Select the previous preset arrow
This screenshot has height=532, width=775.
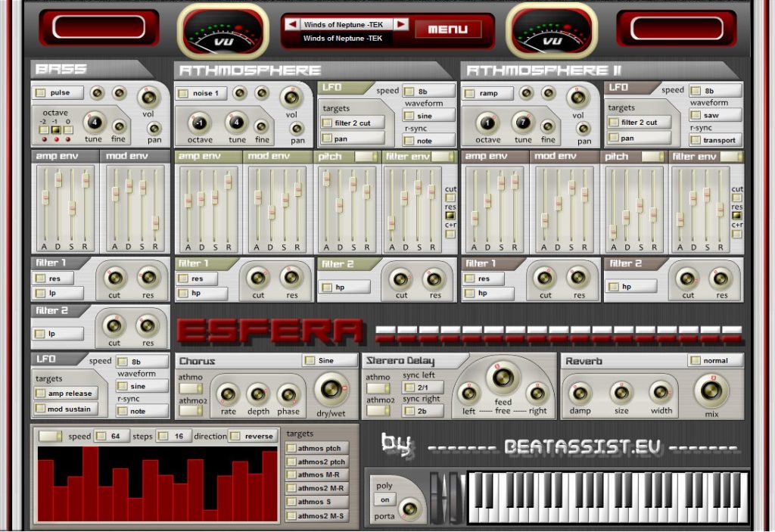click(x=291, y=23)
